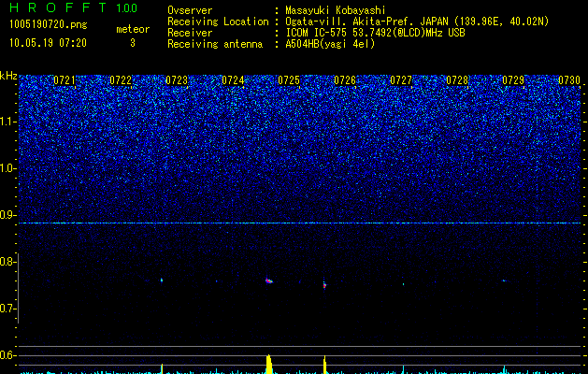Click the ICOM IC-575 receiver text

(375, 33)
